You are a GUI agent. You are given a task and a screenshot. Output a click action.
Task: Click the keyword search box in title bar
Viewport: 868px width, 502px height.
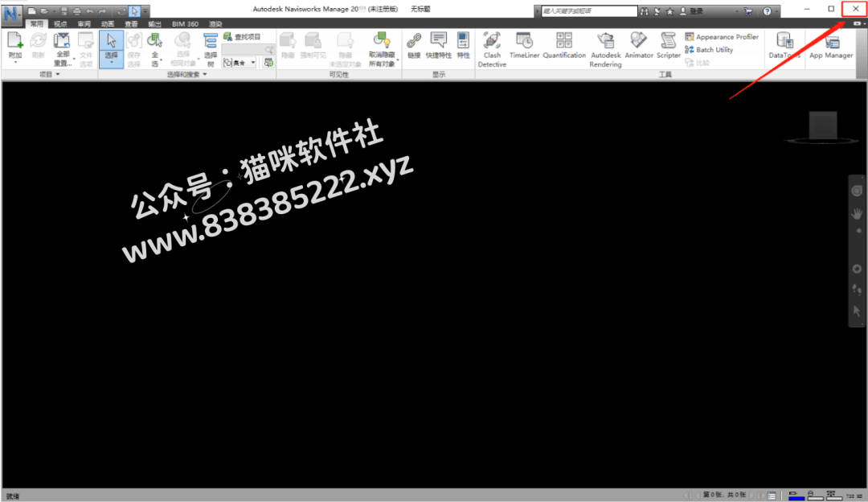[x=589, y=11]
